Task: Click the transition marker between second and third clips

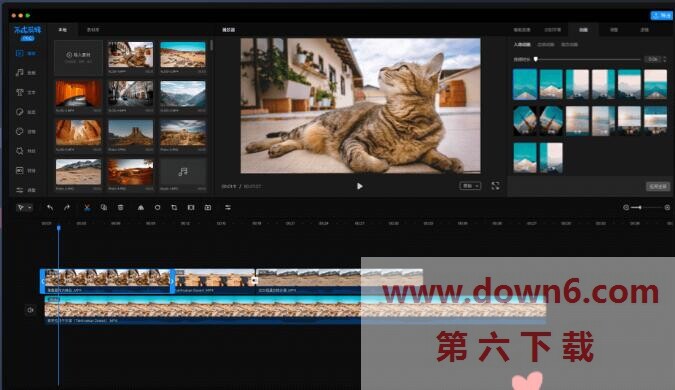Action: click(255, 281)
